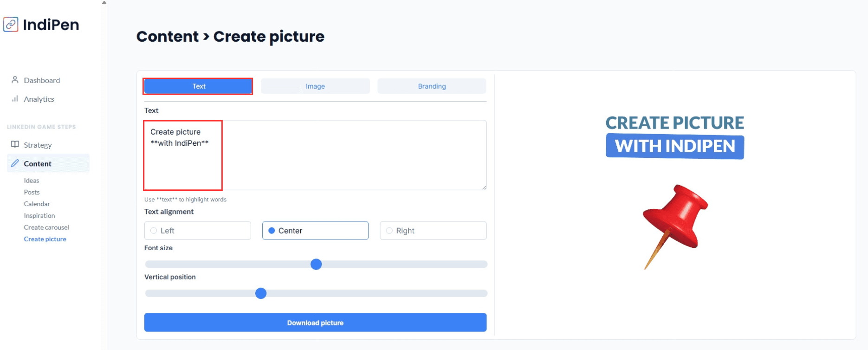The image size is (868, 350).
Task: Click the Vertical position slider handle
Action: click(261, 293)
